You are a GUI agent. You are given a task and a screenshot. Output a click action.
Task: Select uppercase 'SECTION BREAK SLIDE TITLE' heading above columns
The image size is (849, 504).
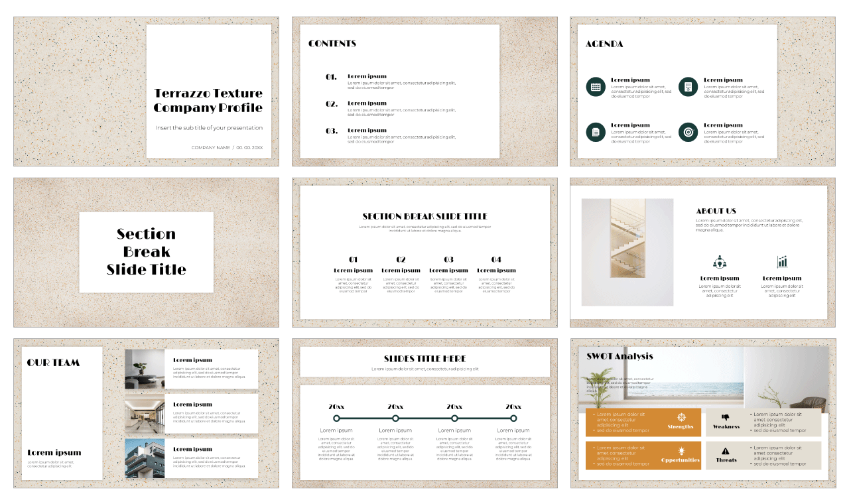424,216
